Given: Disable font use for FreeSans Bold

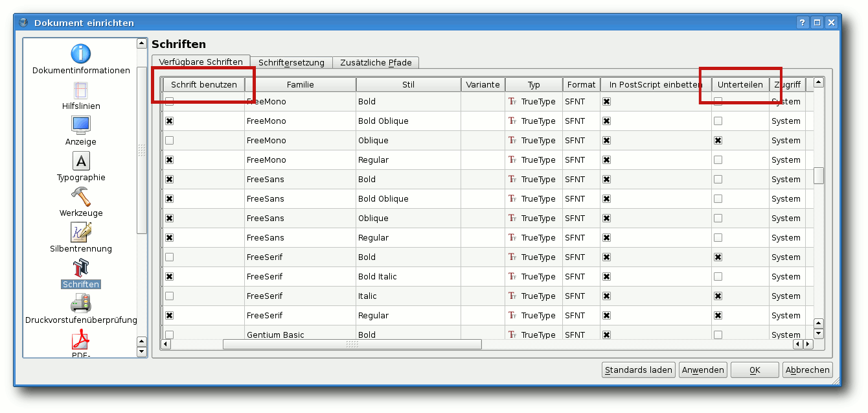Looking at the screenshot, I should (169, 179).
